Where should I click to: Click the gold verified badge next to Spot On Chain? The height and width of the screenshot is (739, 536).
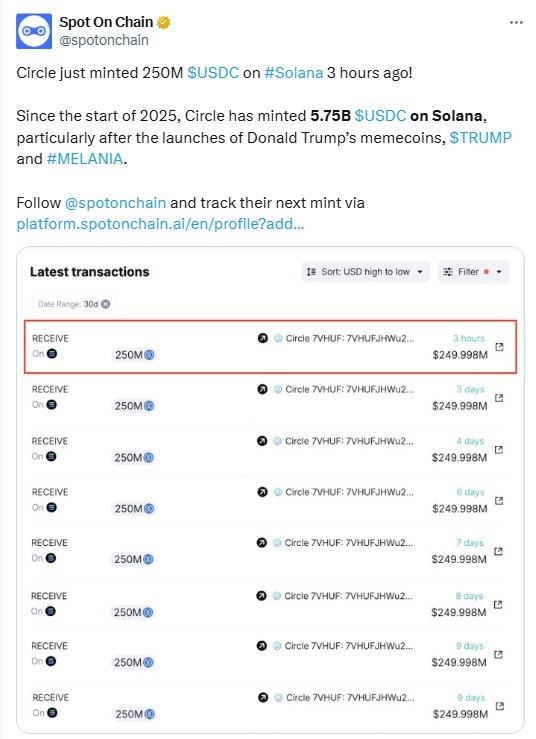[x=164, y=22]
